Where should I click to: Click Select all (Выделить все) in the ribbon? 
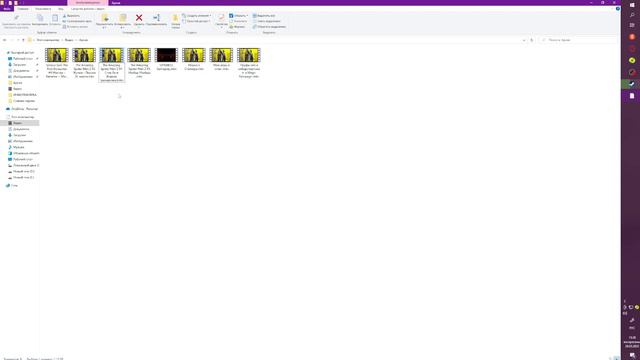(x=264, y=16)
